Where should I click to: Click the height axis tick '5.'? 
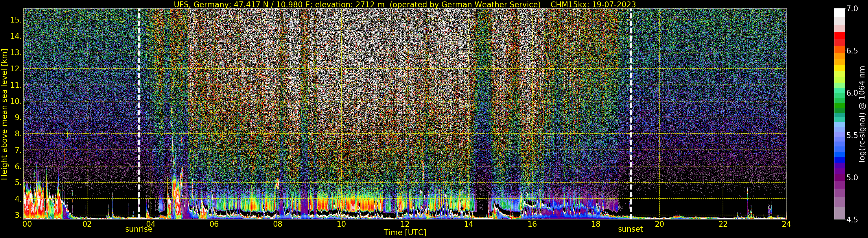(x=18, y=183)
